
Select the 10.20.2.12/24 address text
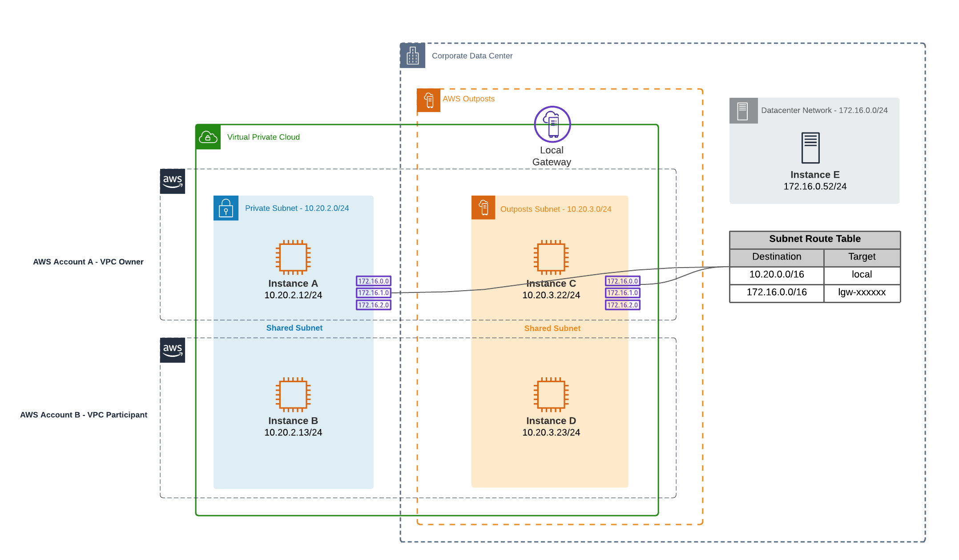tap(293, 295)
